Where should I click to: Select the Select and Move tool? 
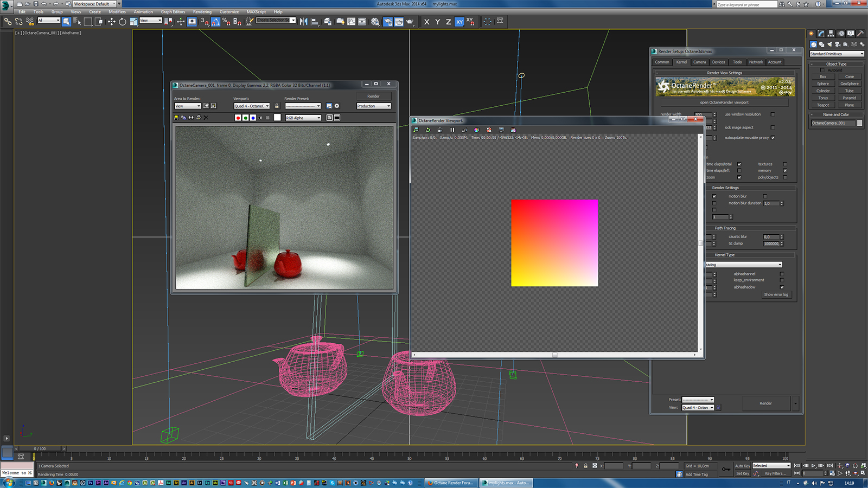(x=111, y=22)
